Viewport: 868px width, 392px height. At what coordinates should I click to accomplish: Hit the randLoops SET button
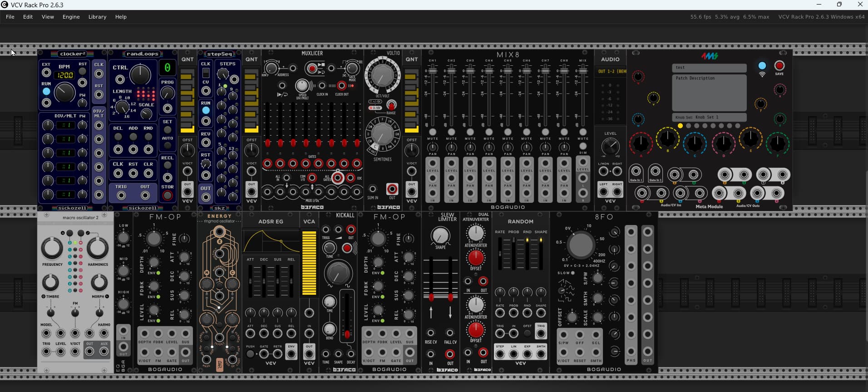[168, 130]
